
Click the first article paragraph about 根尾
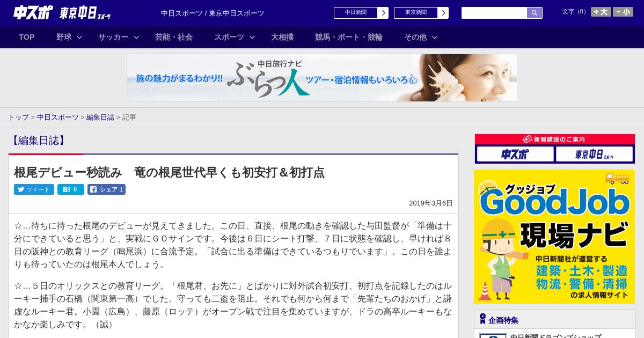pos(233,245)
